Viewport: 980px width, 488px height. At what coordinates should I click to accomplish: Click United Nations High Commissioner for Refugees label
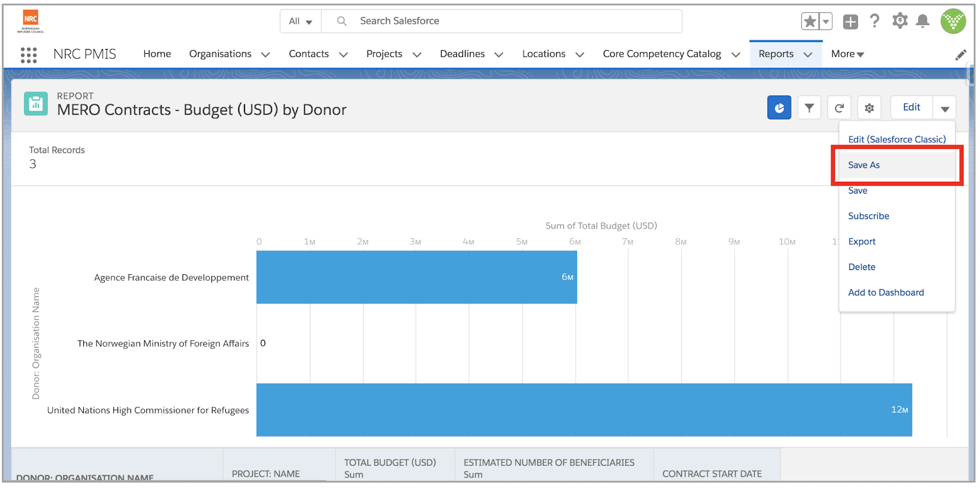click(x=148, y=410)
